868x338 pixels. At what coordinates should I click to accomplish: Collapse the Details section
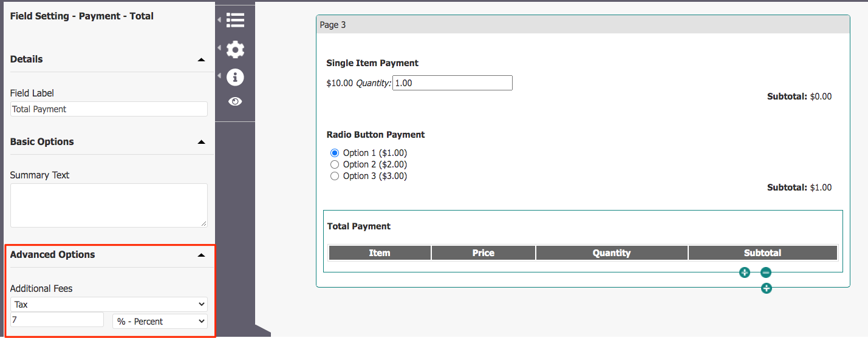coord(201,59)
